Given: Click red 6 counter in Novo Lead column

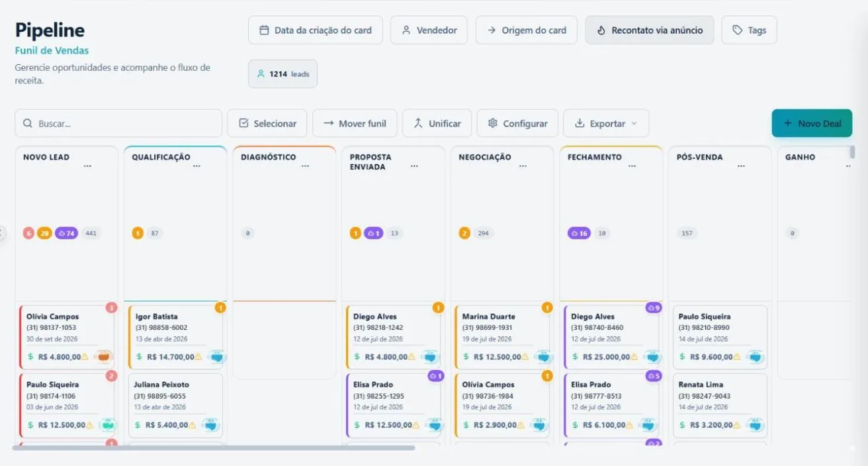Looking at the screenshot, I should tap(28, 233).
